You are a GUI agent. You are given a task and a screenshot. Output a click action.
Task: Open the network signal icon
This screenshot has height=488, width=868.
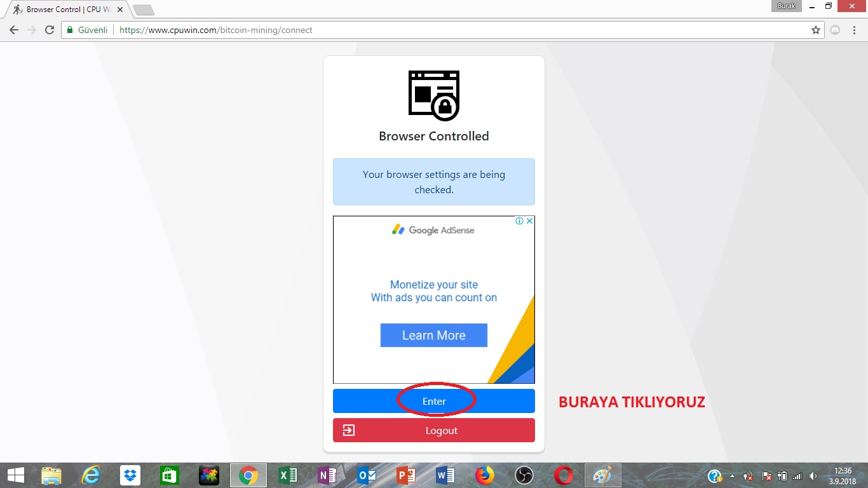pos(798,476)
